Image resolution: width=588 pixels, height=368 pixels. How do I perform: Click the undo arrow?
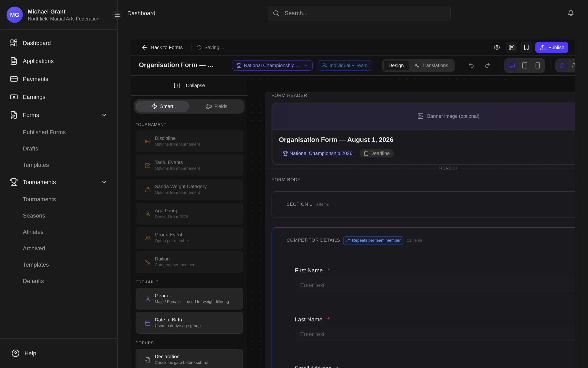tap(471, 65)
